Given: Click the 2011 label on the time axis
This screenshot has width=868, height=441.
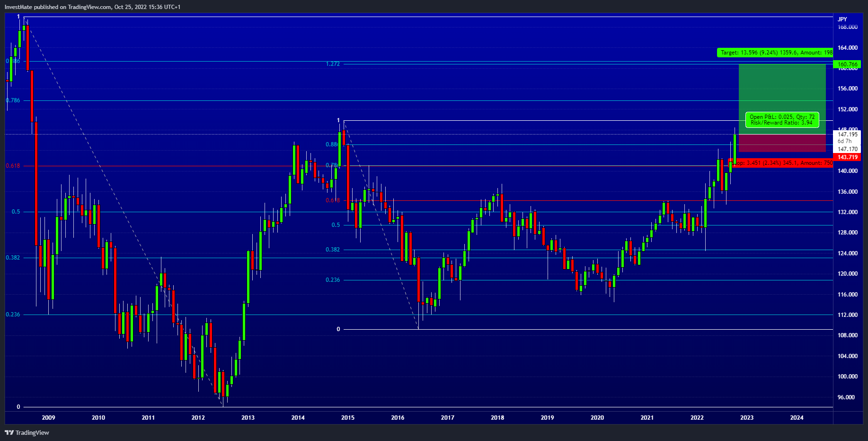Looking at the screenshot, I should (x=148, y=418).
